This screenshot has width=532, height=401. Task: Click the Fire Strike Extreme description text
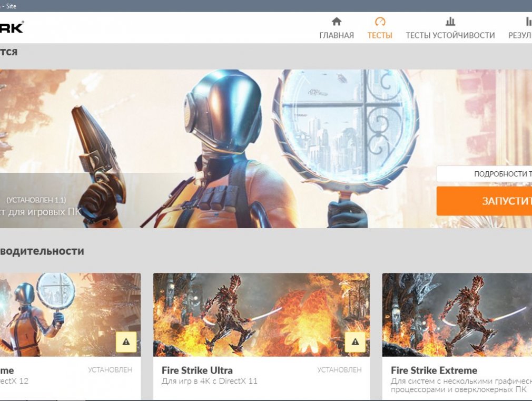461,385
